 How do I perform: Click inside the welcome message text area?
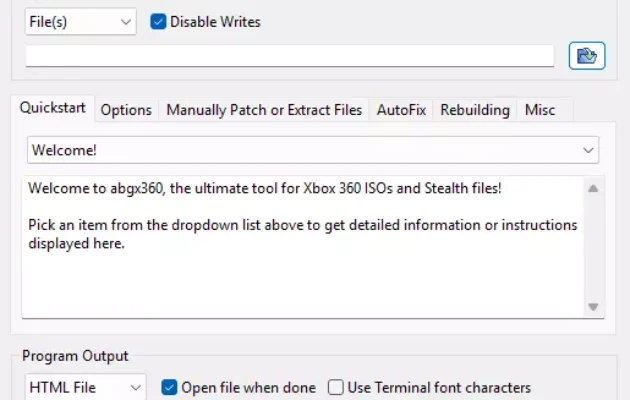(303, 247)
